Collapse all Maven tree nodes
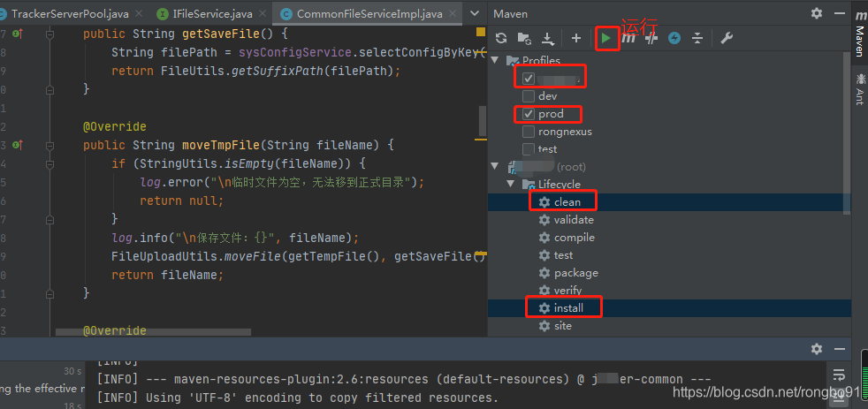 point(697,38)
